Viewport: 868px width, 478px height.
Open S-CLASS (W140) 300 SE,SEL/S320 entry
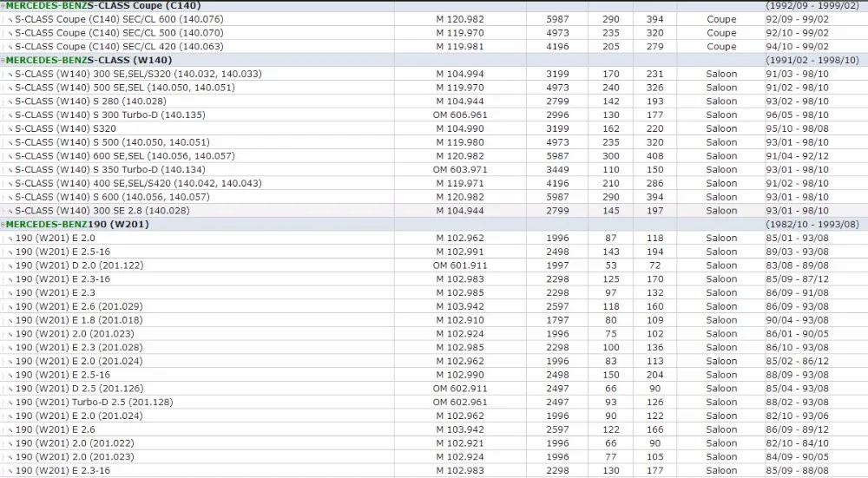pos(138,74)
